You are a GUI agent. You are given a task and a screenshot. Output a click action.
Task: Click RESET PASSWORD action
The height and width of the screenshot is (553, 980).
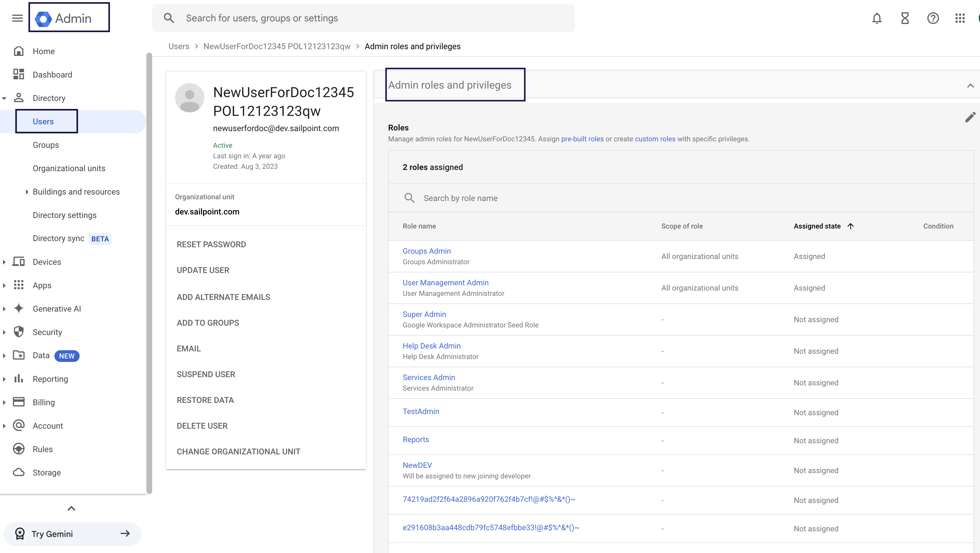pyautogui.click(x=211, y=244)
